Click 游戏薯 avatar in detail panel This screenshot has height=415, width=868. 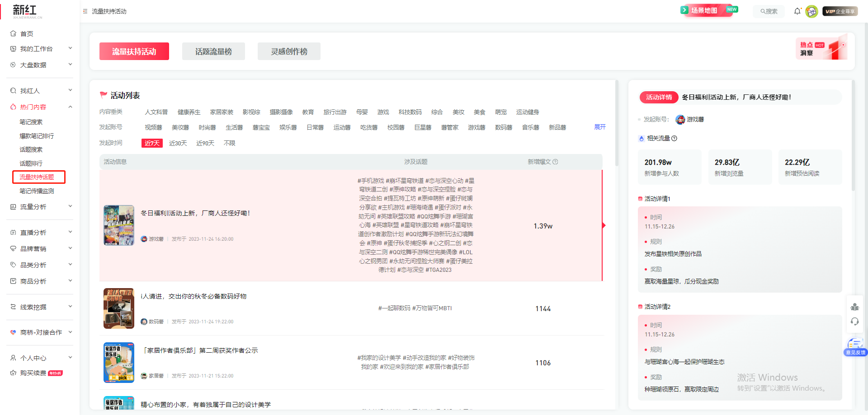[x=680, y=120]
